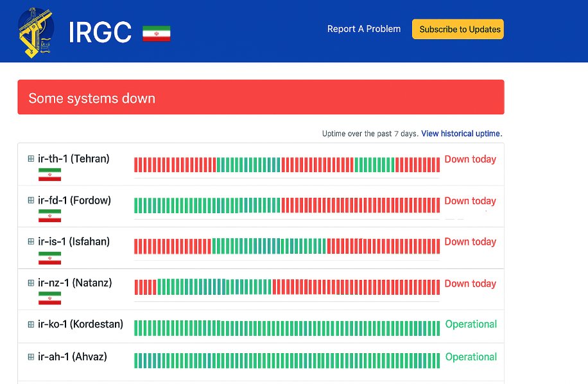
Task: Click the Isfahan uptime bar graph
Action: 287,247
